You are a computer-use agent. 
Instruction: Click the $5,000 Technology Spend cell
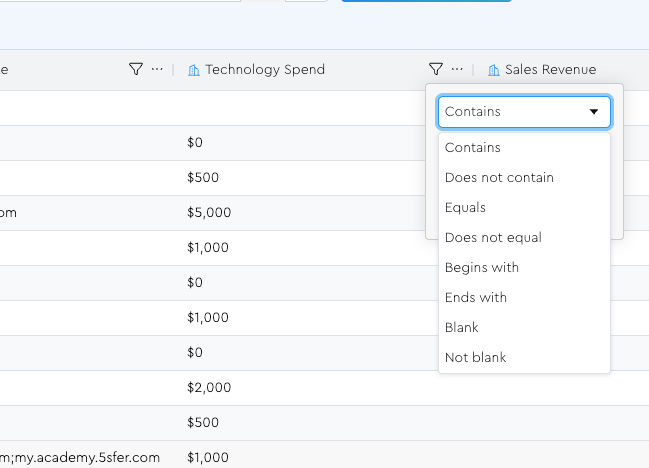click(209, 213)
